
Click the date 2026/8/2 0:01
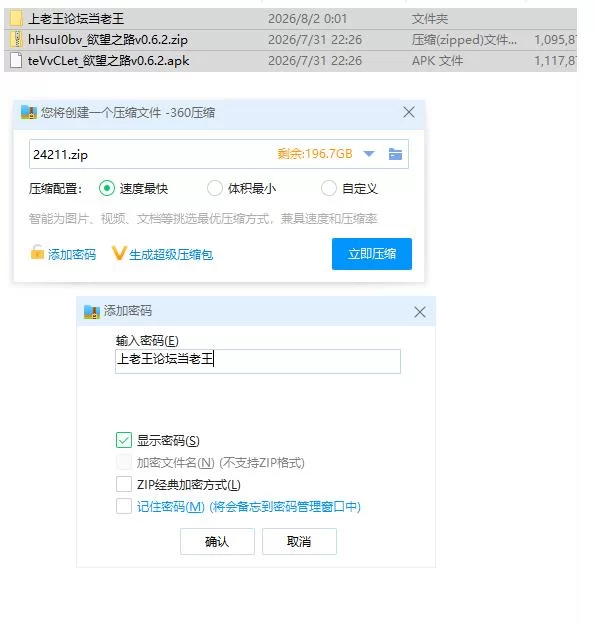(x=308, y=19)
